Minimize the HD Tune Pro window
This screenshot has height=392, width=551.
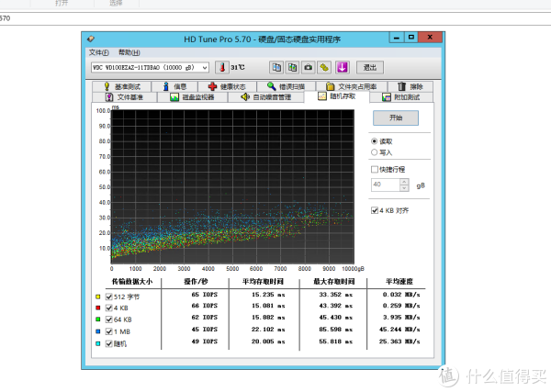coord(397,38)
